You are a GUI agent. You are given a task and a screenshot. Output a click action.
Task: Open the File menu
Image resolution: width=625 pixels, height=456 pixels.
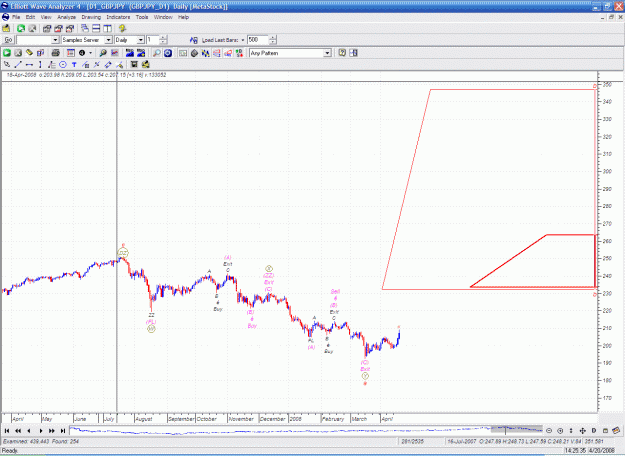click(16, 17)
